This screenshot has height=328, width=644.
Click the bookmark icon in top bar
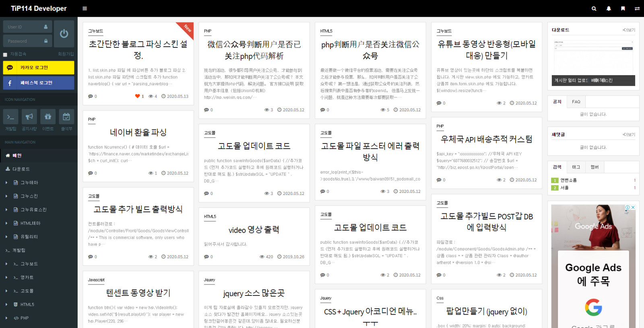pos(623,8)
